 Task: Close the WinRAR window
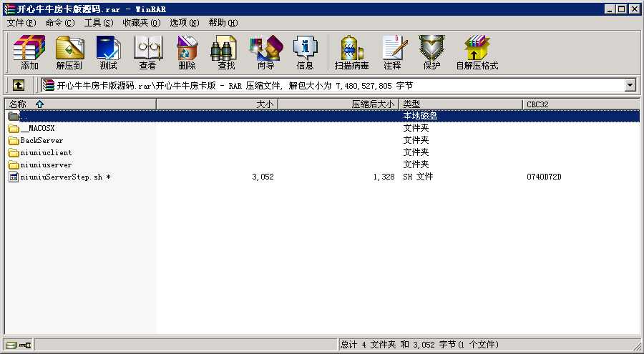coord(634,9)
